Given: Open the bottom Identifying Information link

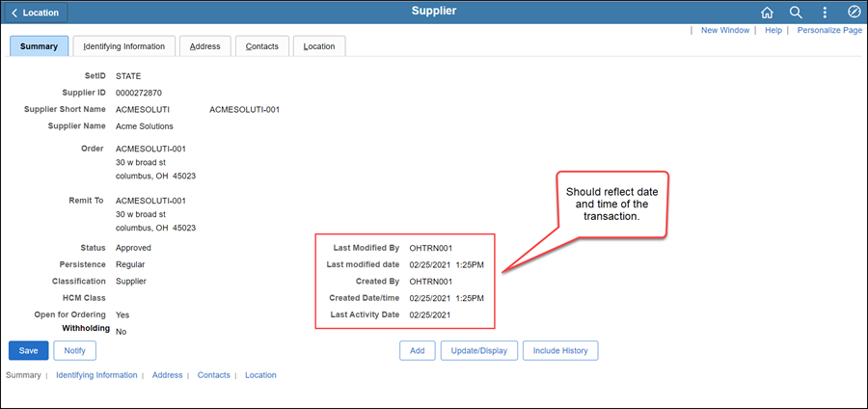Looking at the screenshot, I should coord(96,375).
